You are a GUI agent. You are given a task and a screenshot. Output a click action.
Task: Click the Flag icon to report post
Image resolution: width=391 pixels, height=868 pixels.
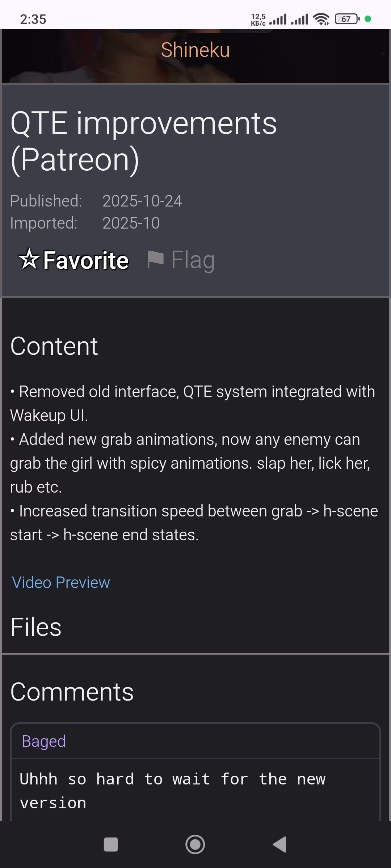(x=156, y=259)
